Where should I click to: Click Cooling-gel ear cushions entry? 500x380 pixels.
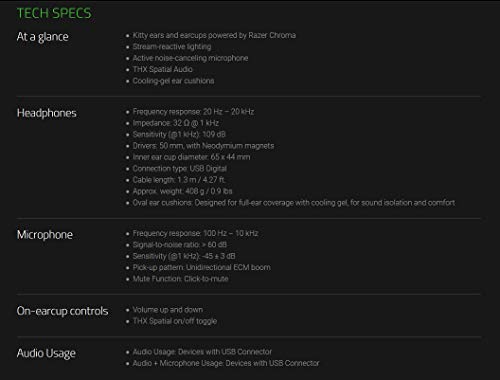pos(173,81)
